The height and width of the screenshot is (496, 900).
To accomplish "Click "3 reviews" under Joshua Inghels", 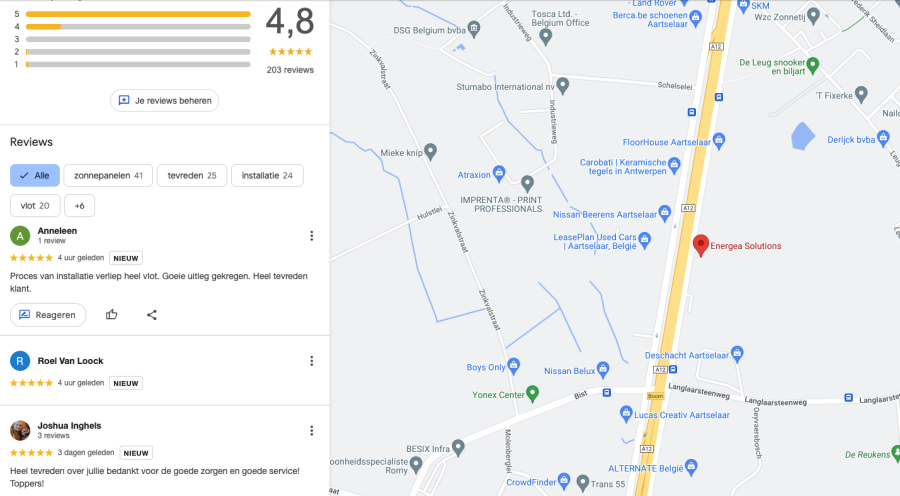I will [53, 436].
